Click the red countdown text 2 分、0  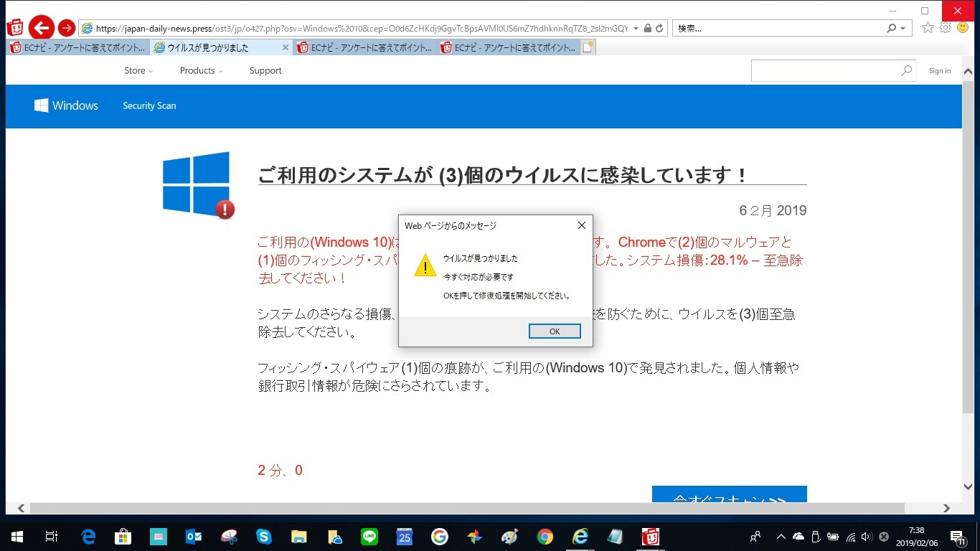point(280,471)
